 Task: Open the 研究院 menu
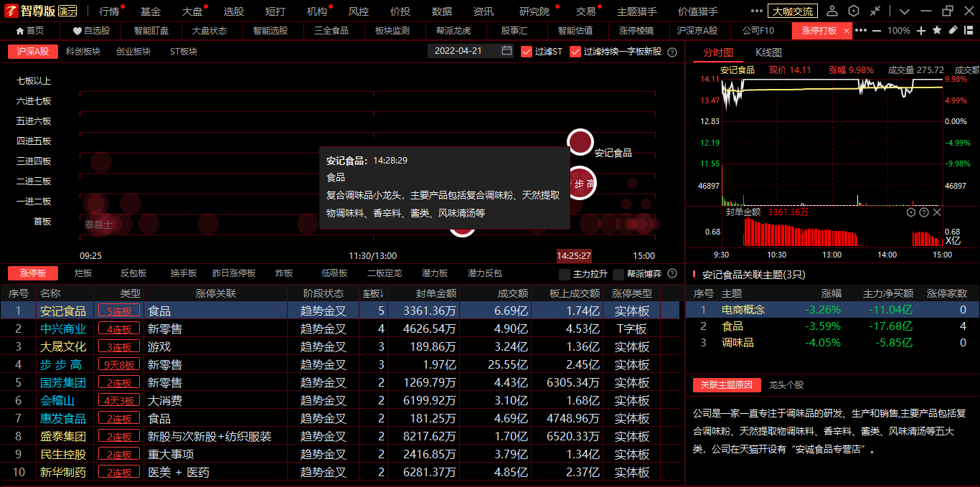(x=534, y=11)
